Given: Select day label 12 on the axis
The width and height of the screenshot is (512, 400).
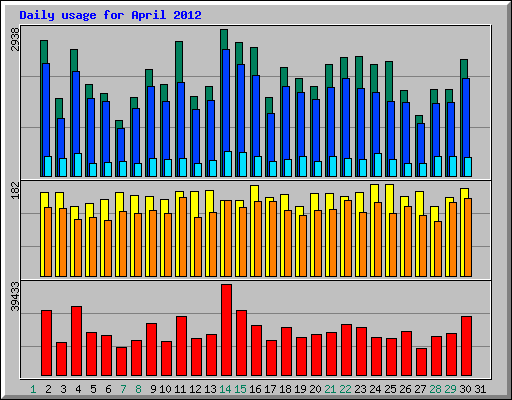Looking at the screenshot, I should tap(195, 389).
